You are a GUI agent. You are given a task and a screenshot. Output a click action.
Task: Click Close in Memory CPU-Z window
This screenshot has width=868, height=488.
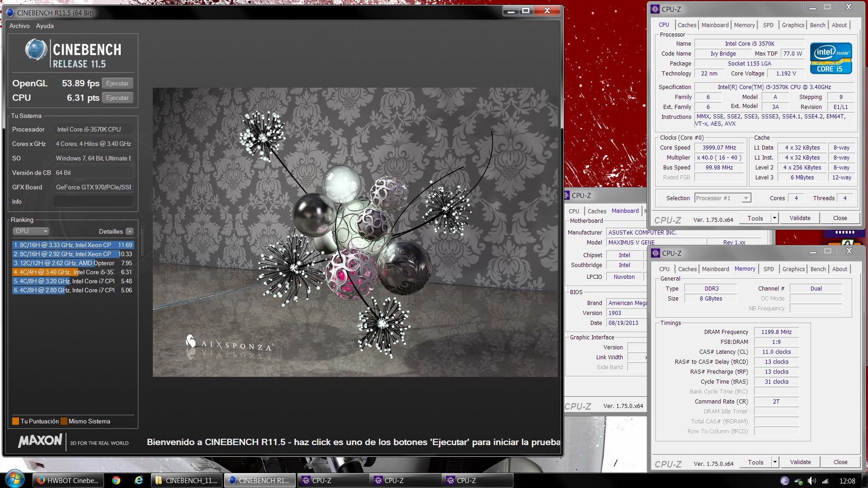840,462
